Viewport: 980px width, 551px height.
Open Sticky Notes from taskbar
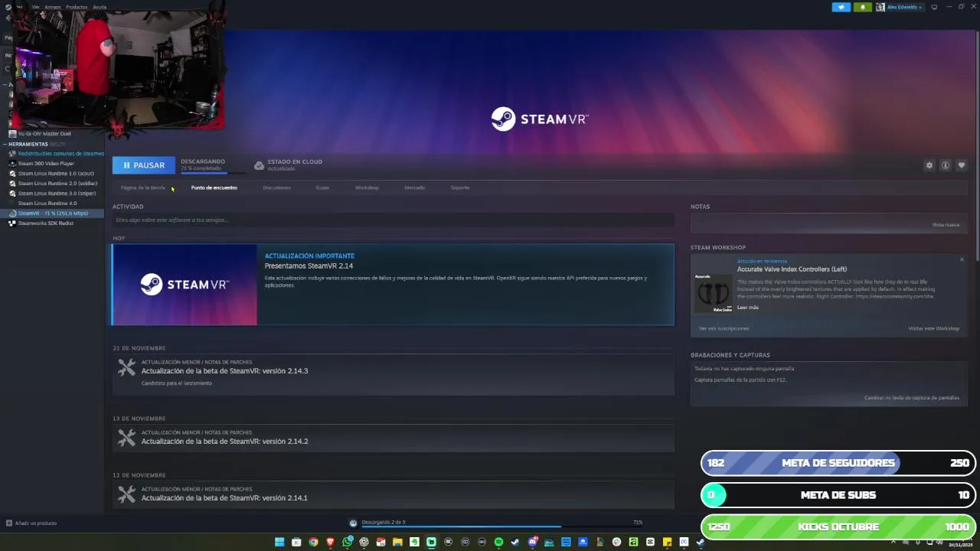pos(667,543)
